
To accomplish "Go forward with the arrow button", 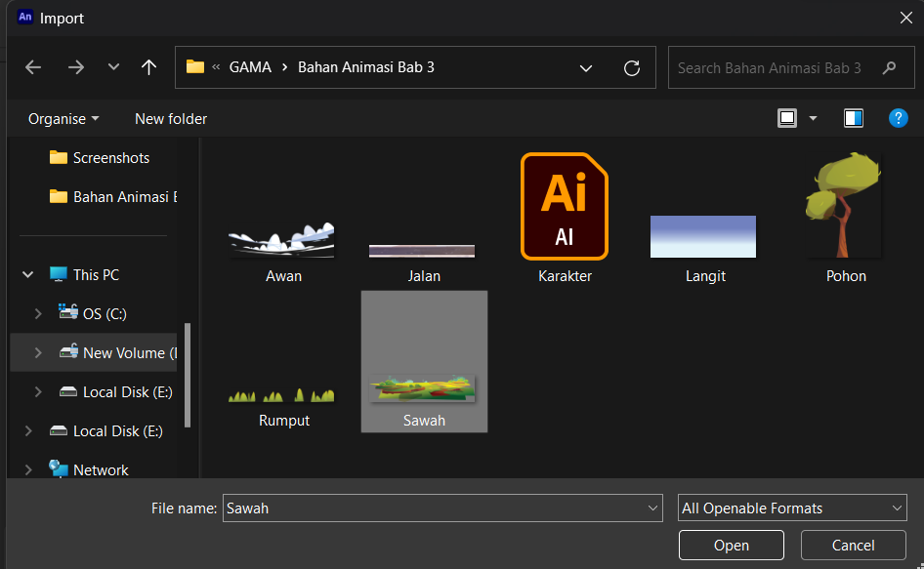I will coord(76,67).
